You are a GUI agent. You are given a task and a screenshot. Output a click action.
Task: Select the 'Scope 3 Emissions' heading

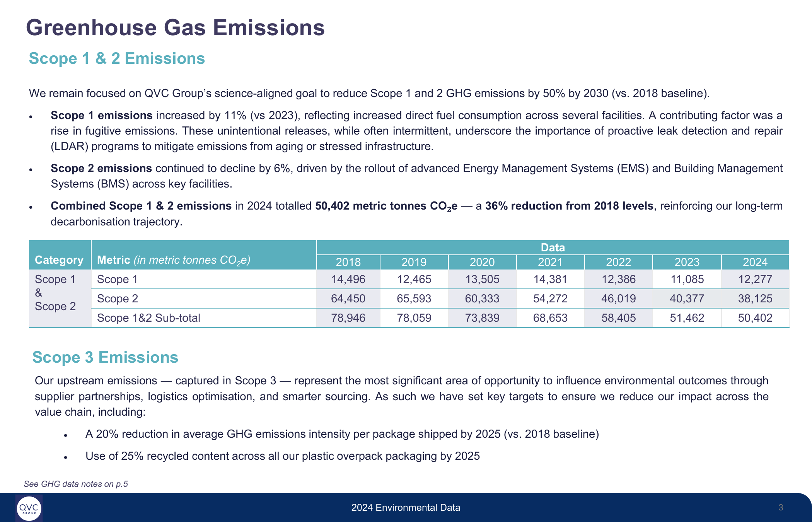105,357
